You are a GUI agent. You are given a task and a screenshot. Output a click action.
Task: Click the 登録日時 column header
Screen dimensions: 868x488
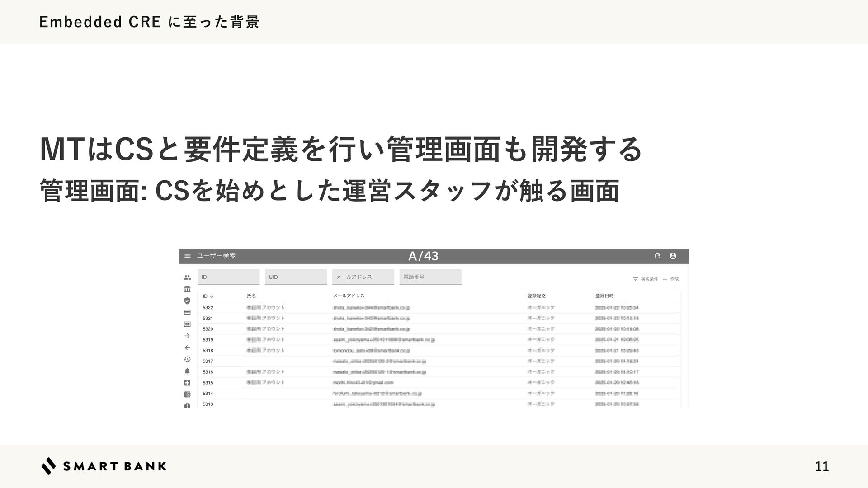click(x=604, y=296)
